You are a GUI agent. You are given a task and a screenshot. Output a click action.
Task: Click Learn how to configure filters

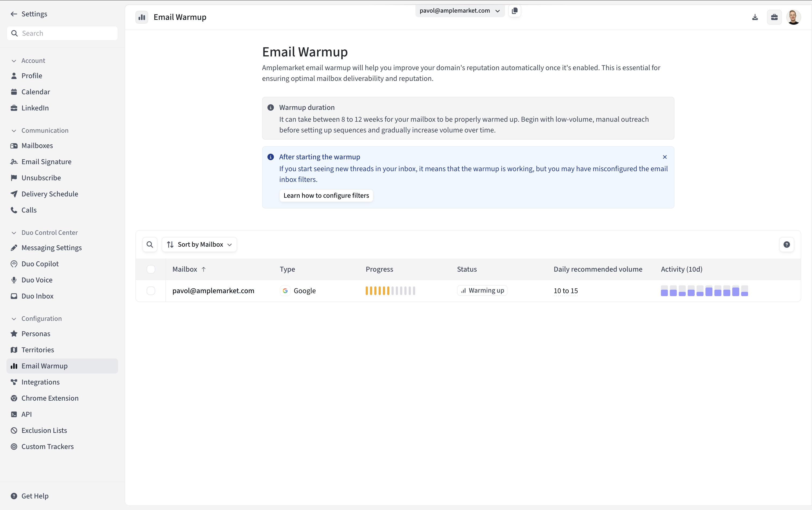[326, 196]
